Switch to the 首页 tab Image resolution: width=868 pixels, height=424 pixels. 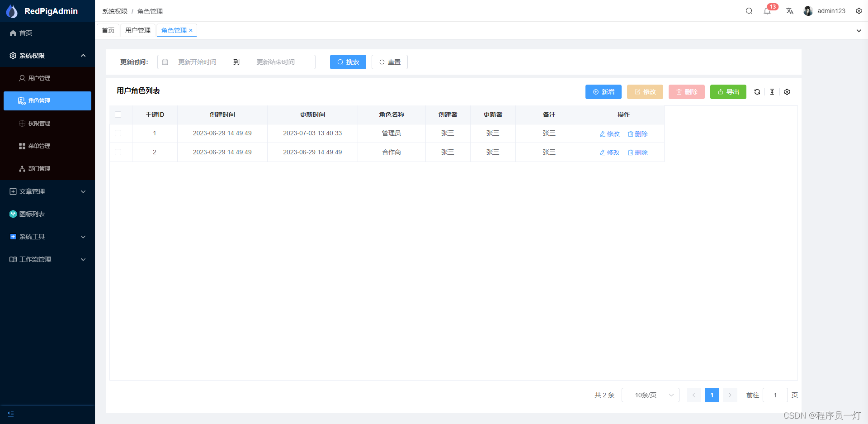pos(108,30)
